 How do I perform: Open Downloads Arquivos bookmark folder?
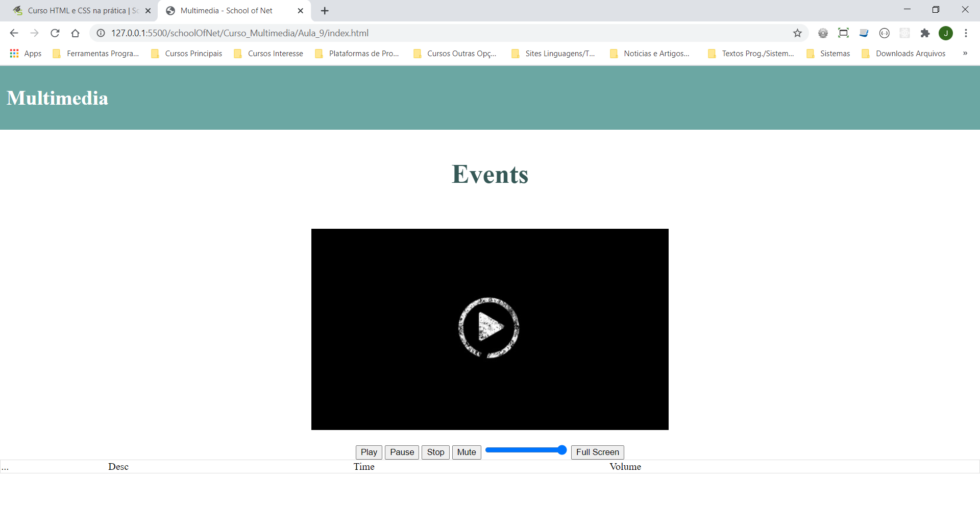click(904, 54)
